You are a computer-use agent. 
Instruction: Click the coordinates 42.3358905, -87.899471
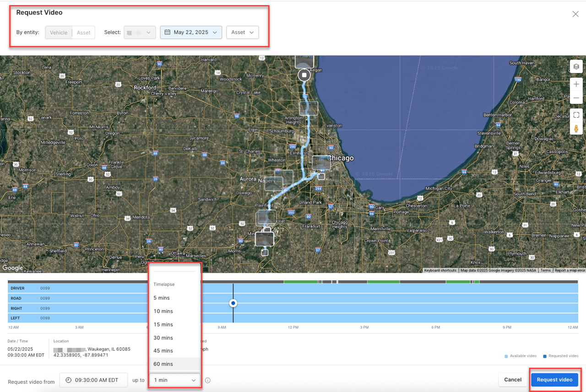81,355
